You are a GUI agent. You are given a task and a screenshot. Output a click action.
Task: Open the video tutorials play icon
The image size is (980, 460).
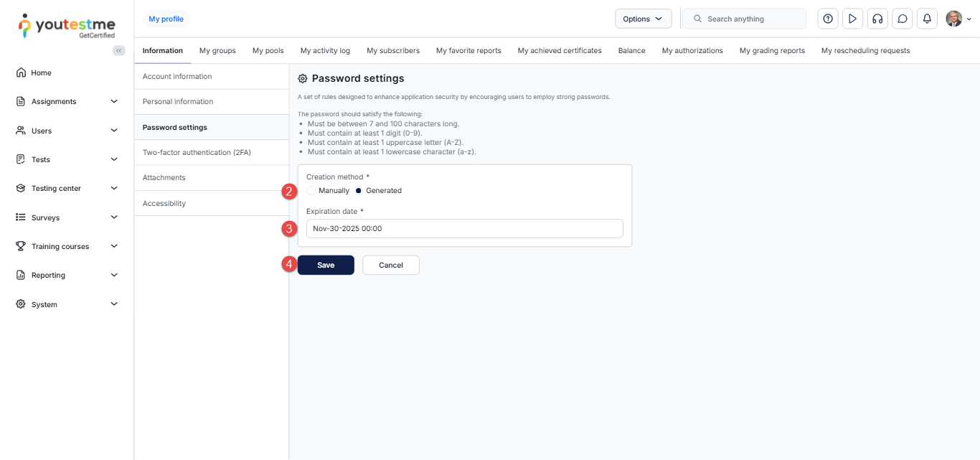[x=852, y=19]
